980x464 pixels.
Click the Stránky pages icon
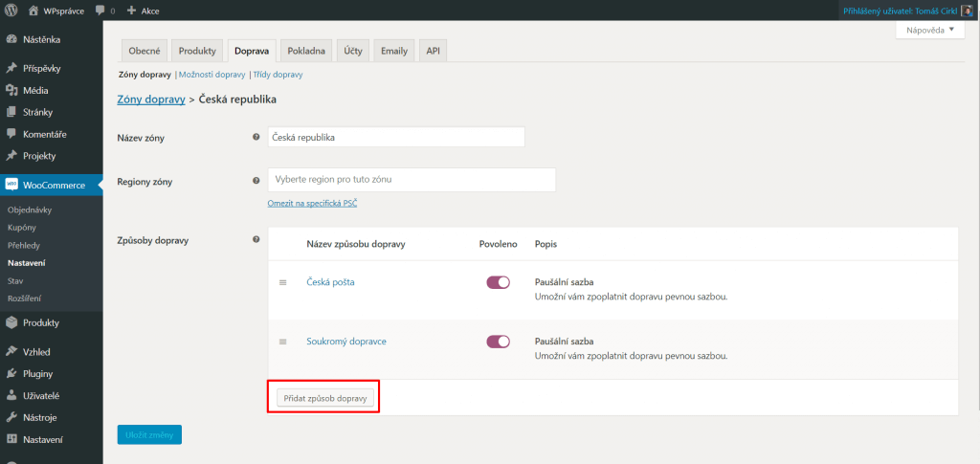coord(11,112)
